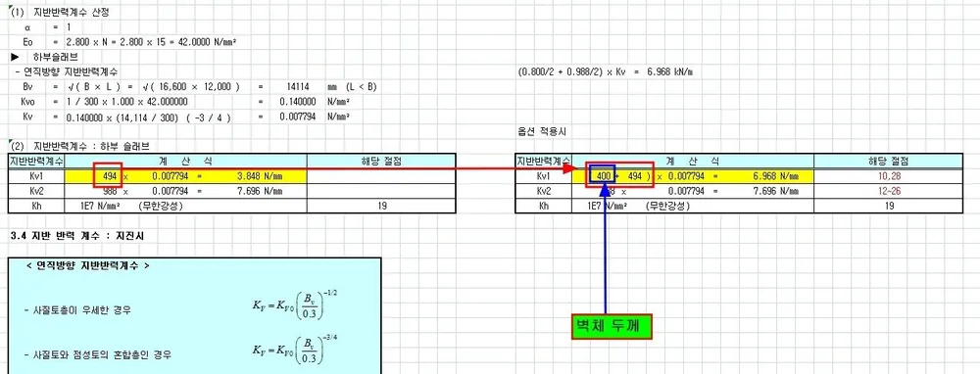Click the 'α' label cell
This screenshot has height=374, width=980.
[x=26, y=27]
